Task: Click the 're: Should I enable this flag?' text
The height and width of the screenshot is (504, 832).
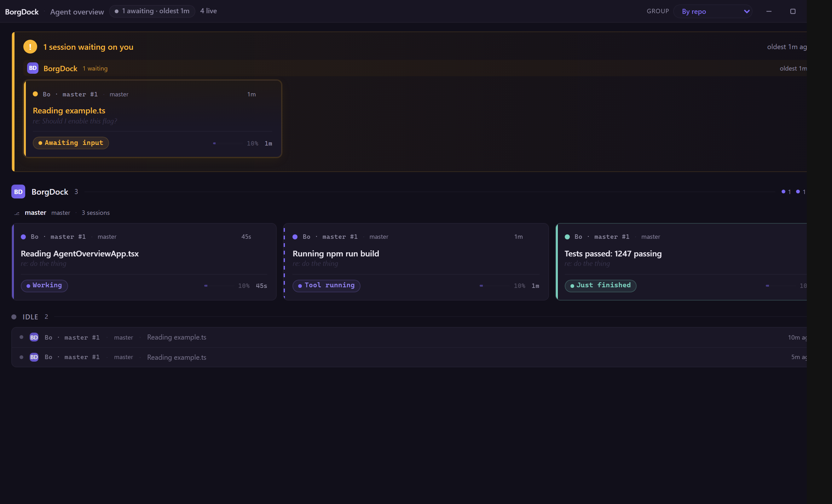Action: tap(75, 121)
